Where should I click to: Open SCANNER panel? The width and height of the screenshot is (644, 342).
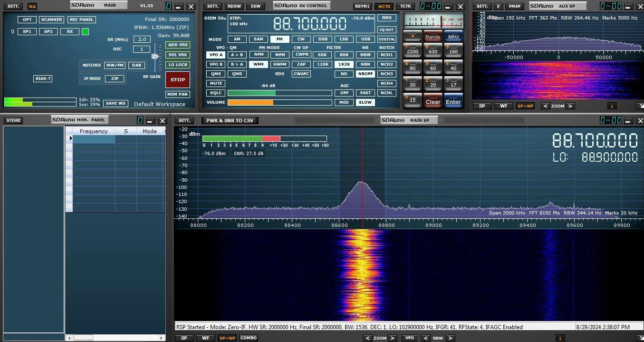pyautogui.click(x=51, y=20)
